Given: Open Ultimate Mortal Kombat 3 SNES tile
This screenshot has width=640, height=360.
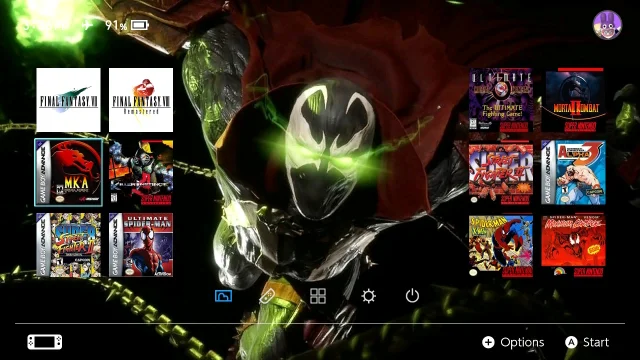Looking at the screenshot, I should [501, 100].
